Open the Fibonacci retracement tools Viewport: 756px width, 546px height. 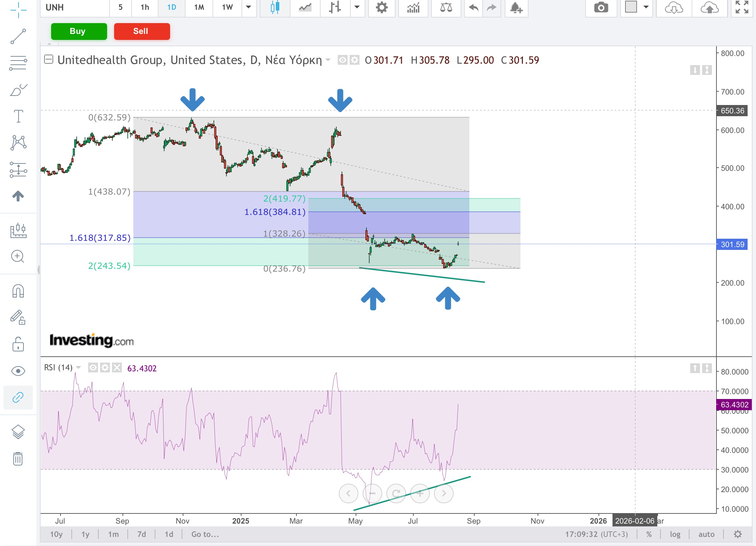tap(18, 63)
